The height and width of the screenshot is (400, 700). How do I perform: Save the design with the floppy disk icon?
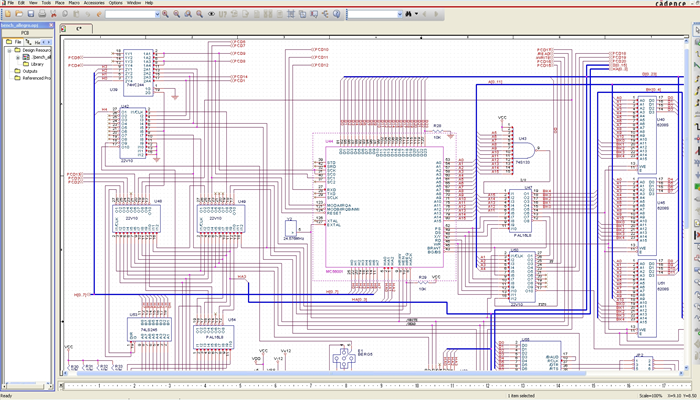pos(31,14)
